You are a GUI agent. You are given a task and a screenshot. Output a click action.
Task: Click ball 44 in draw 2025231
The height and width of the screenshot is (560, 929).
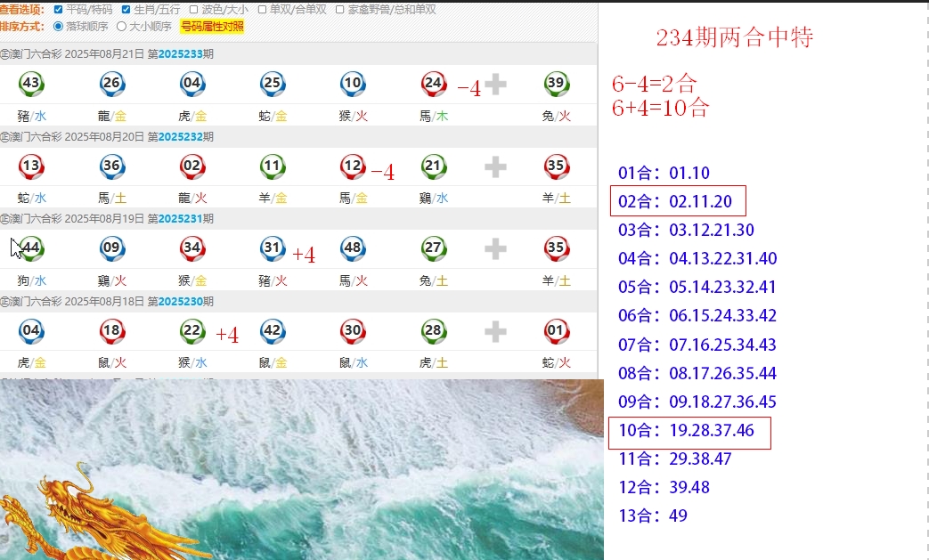pyautogui.click(x=31, y=248)
